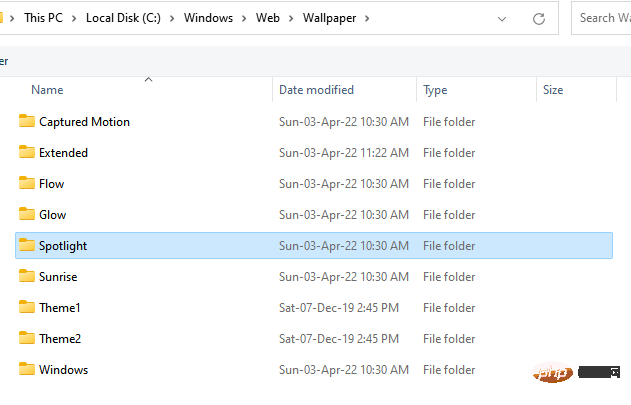The image size is (631, 405).
Task: Open the Captured Motion folder icon
Action: pos(27,121)
